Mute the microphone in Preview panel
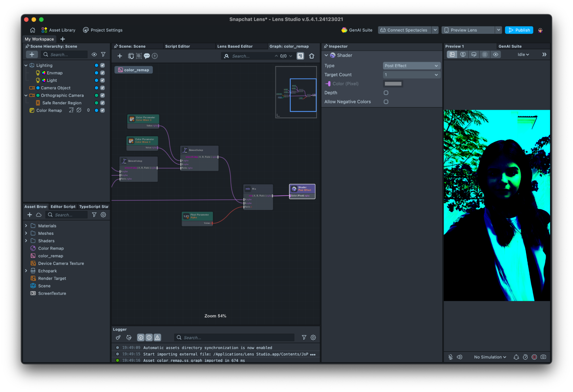This screenshot has height=392, width=573. tap(450, 357)
